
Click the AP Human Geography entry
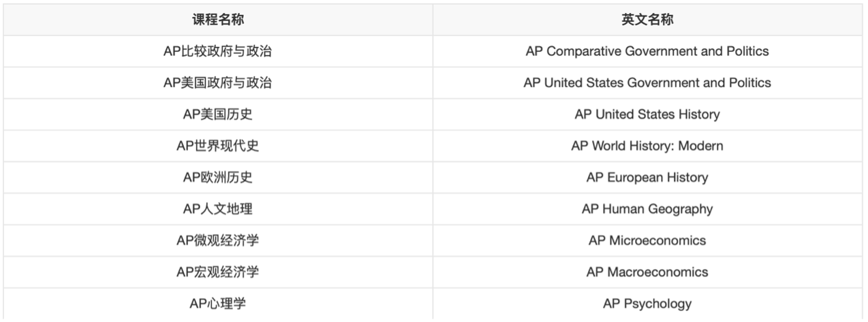(647, 209)
